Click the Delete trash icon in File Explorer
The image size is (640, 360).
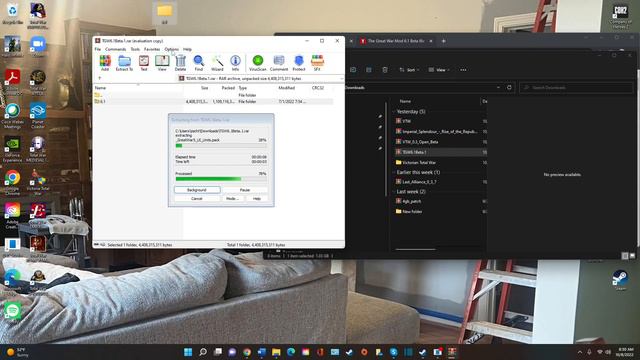385,70
